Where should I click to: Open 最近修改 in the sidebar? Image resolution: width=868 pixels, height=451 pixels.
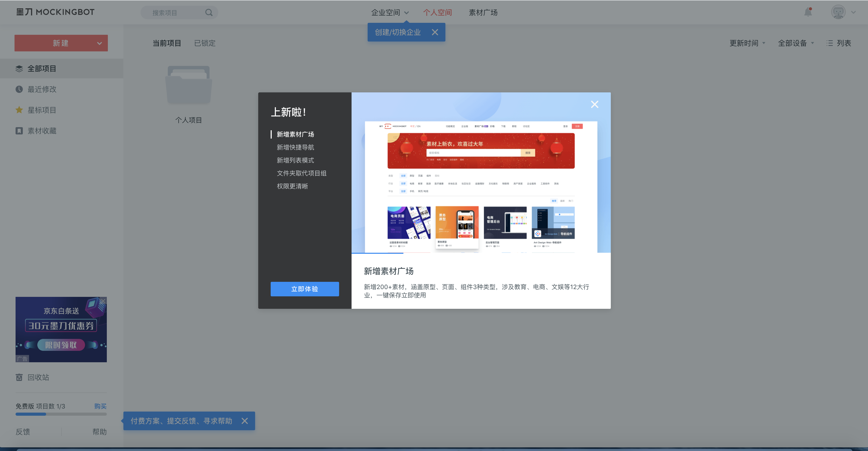click(x=42, y=89)
